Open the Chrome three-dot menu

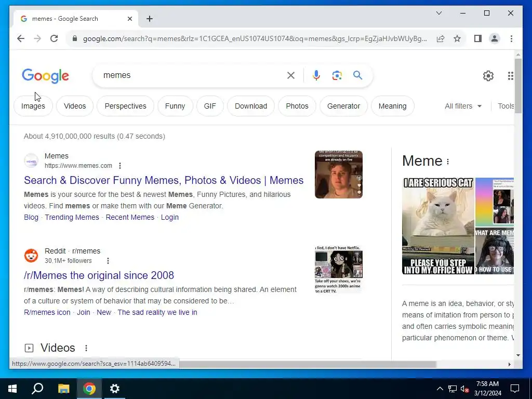point(511,38)
